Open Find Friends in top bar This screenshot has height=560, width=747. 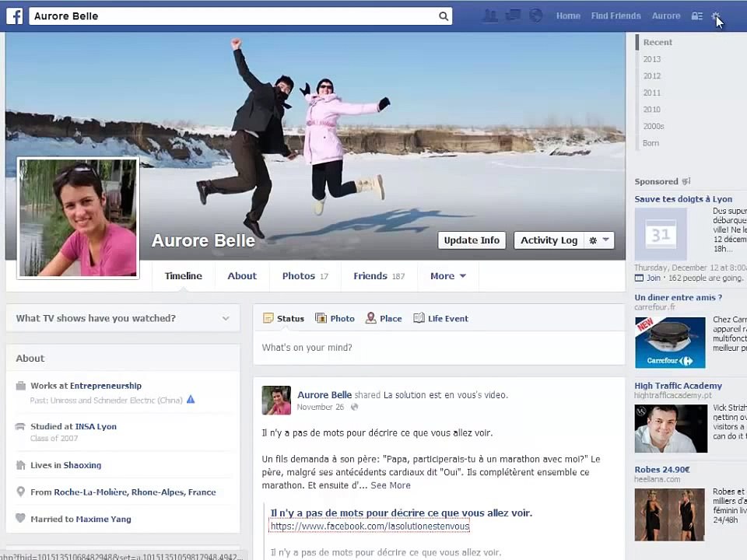point(616,16)
